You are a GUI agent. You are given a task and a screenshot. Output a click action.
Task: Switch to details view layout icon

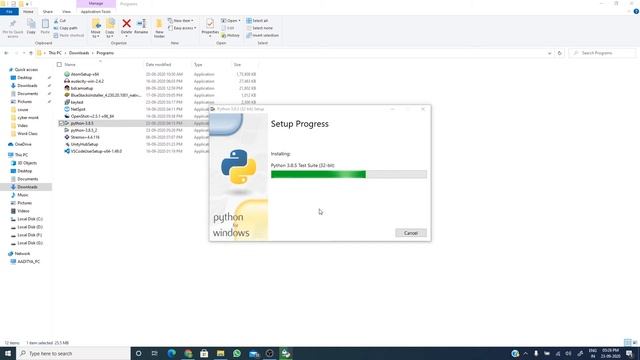tap(627, 342)
